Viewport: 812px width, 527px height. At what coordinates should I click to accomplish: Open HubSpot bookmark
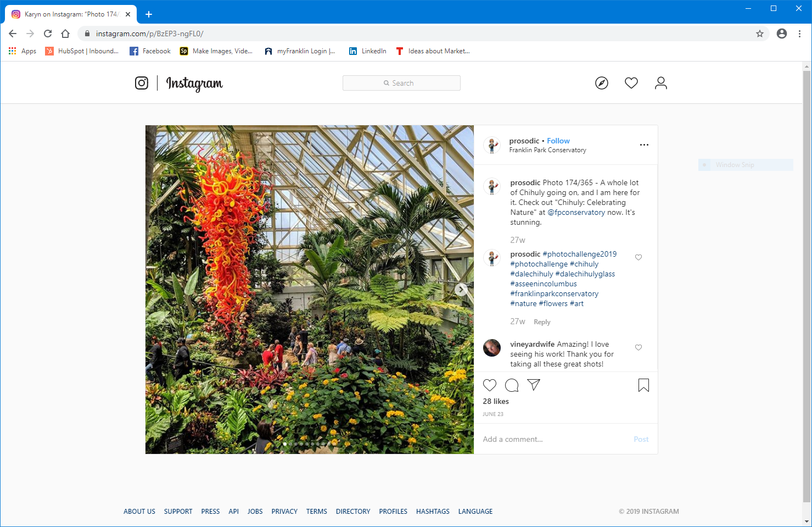(82, 51)
